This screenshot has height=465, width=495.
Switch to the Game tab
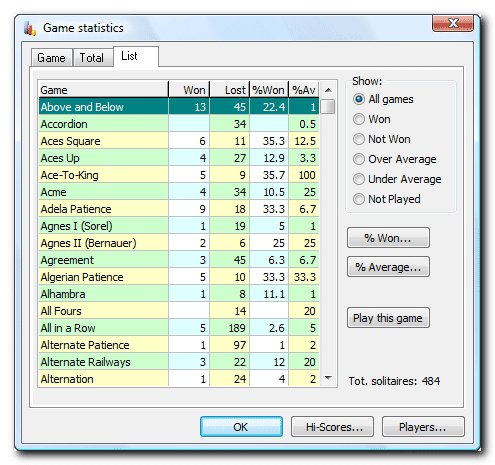pos(51,58)
